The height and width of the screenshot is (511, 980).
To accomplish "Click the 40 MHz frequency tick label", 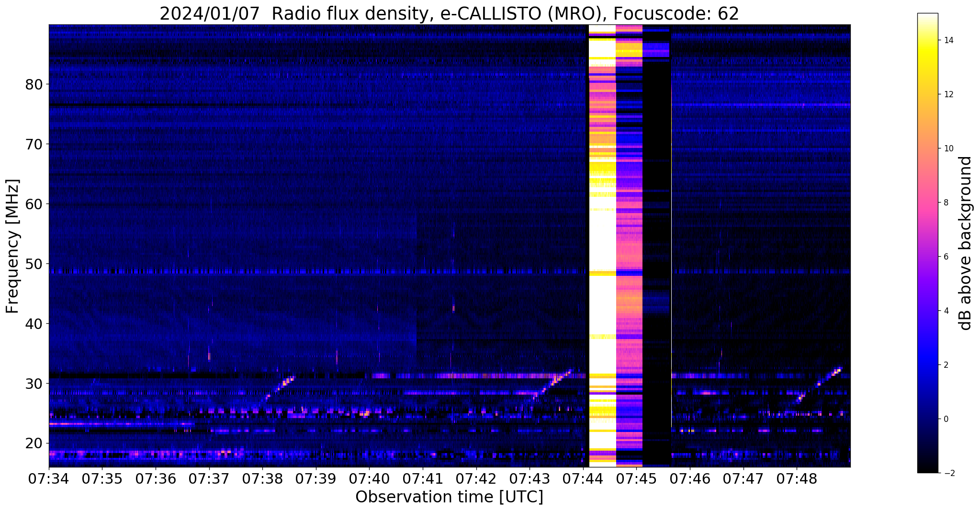I will (x=34, y=324).
